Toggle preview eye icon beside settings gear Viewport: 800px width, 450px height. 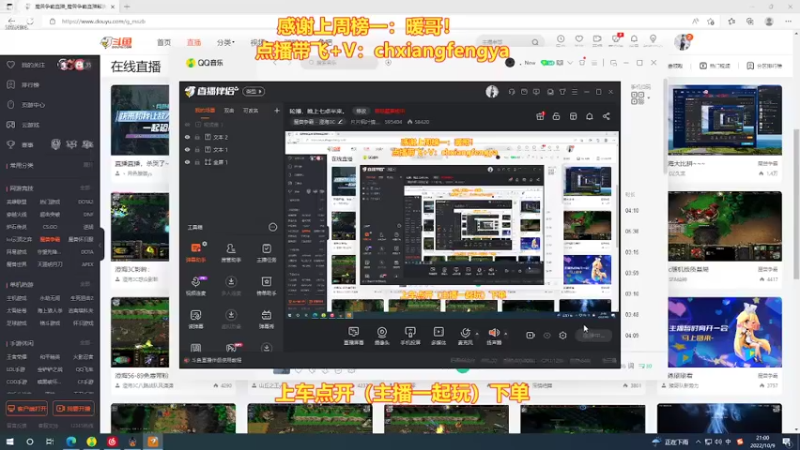pyautogui.click(x=547, y=335)
